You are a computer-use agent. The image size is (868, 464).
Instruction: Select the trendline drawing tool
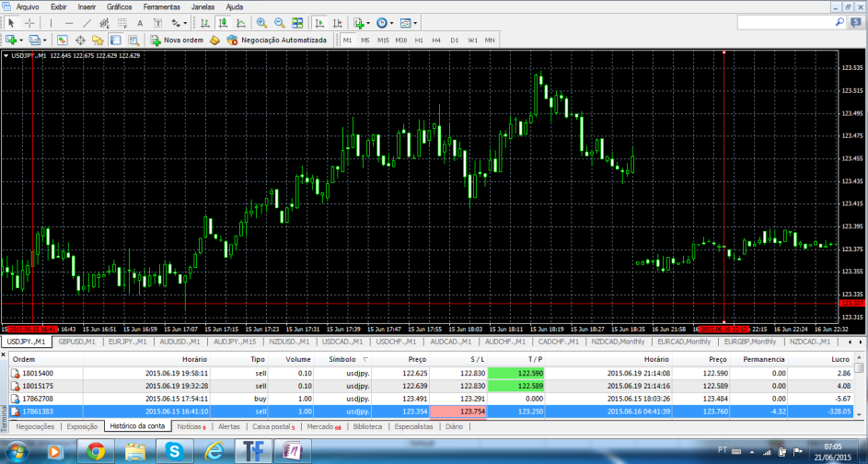point(87,22)
